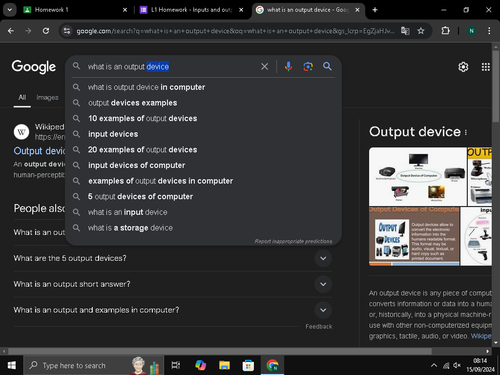Open more options beside Output device heading
Image resolution: width=500 pixels, height=375 pixels.
pyautogui.click(x=466, y=133)
